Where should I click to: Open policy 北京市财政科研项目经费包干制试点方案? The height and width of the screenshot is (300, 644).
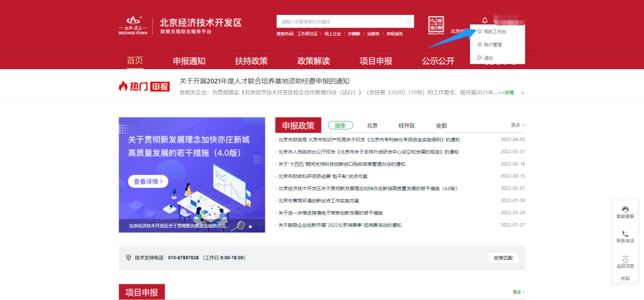click(323, 177)
